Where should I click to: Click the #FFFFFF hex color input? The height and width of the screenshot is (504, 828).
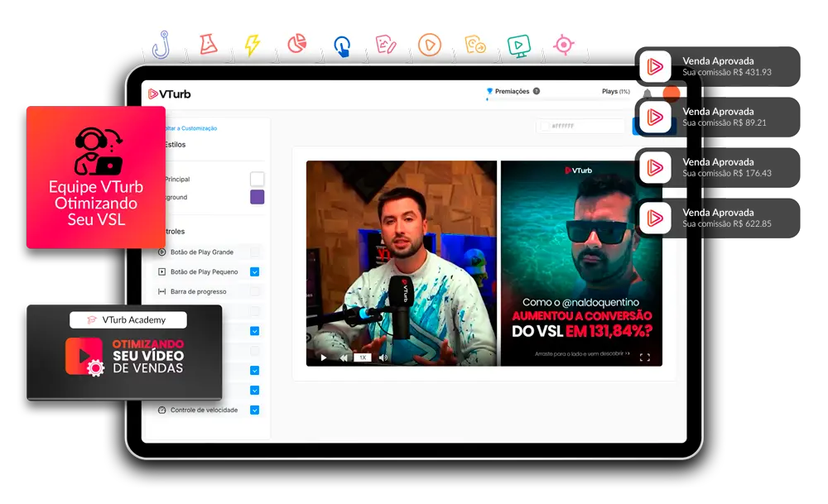click(x=580, y=126)
